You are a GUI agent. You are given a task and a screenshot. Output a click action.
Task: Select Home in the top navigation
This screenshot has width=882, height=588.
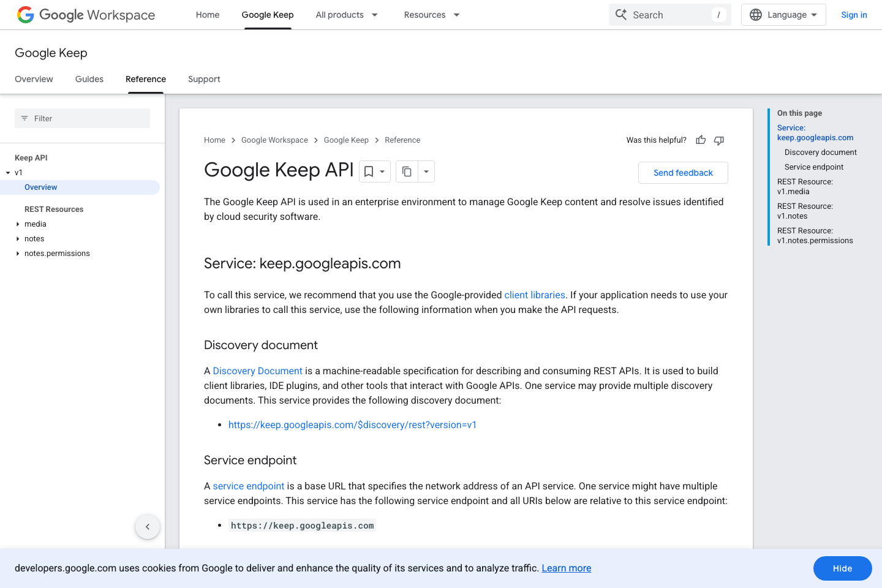207,14
